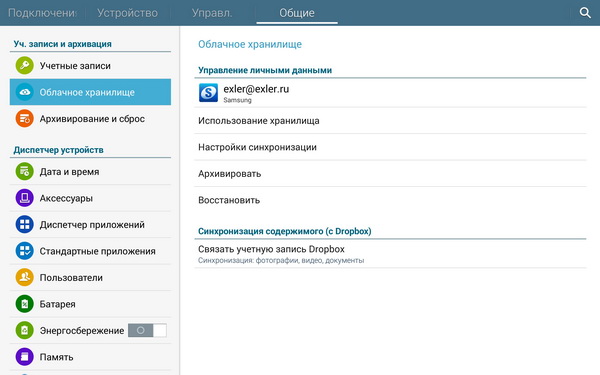The width and height of the screenshot is (600, 375).
Task: Tap the Диспетчер приложений grid icon
Action: [24, 224]
